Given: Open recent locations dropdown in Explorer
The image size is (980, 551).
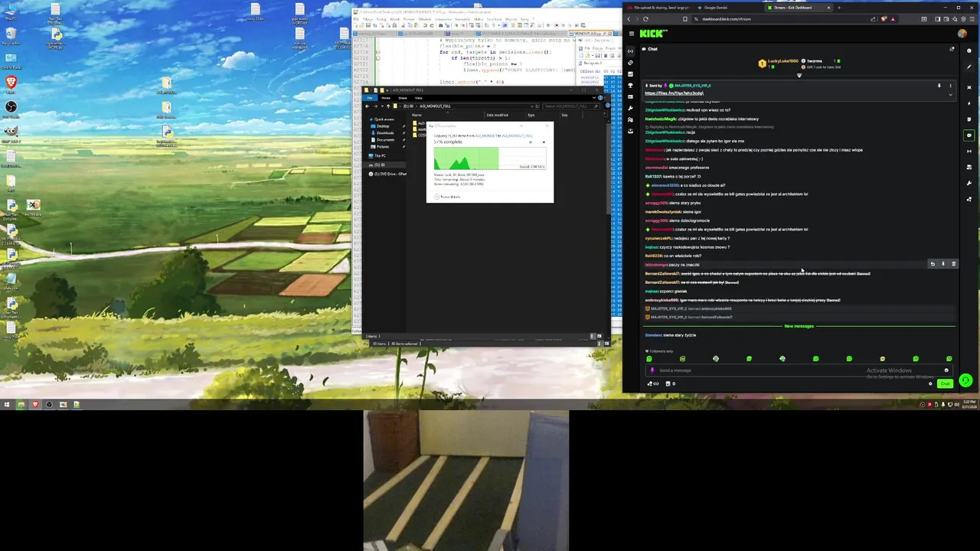Looking at the screenshot, I should click(382, 106).
